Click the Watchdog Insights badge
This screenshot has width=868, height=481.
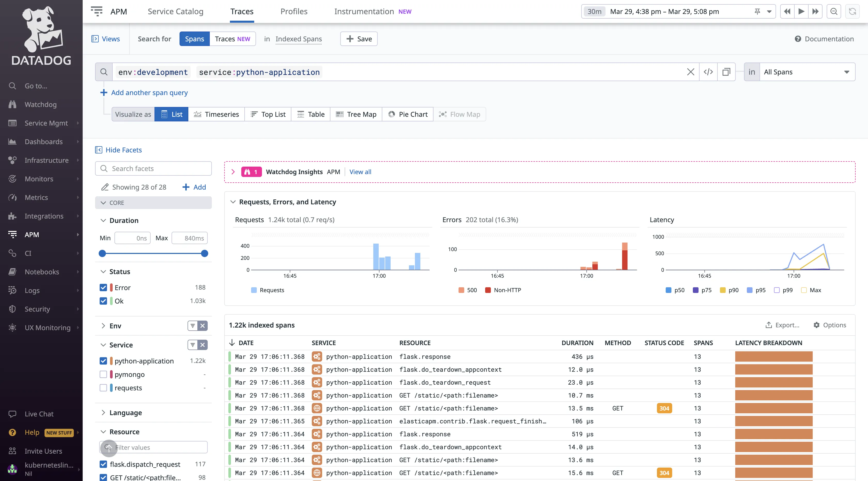[x=251, y=172]
